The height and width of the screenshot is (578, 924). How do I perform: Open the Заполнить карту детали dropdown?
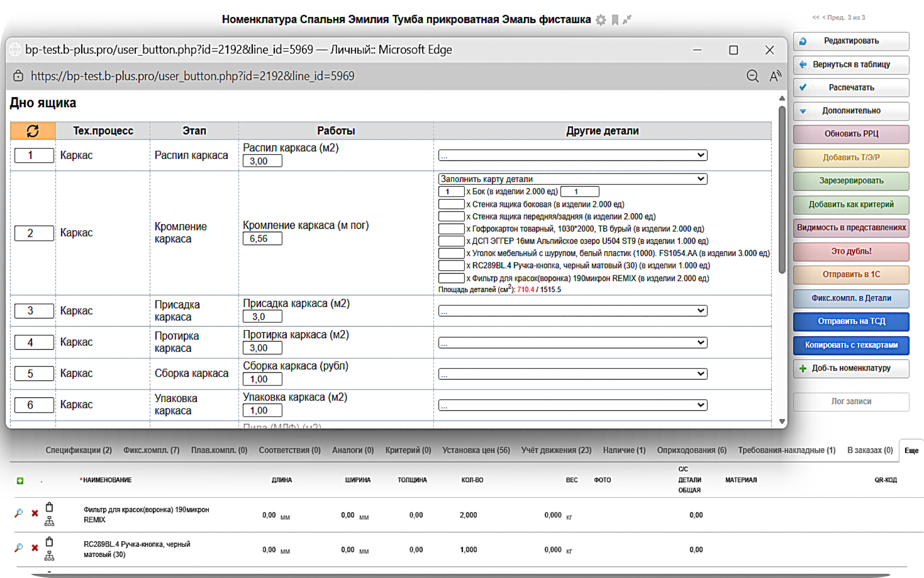click(572, 179)
